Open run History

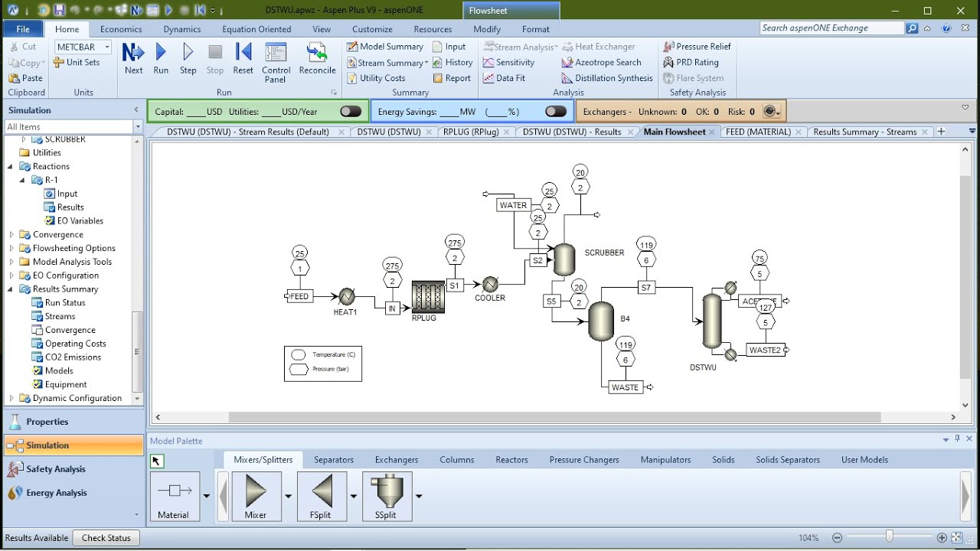click(452, 63)
